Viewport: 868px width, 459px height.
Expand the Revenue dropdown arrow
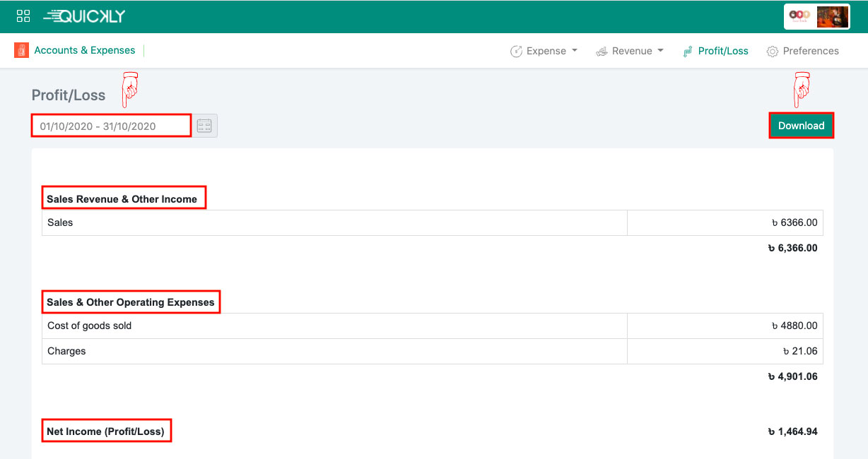[660, 51]
